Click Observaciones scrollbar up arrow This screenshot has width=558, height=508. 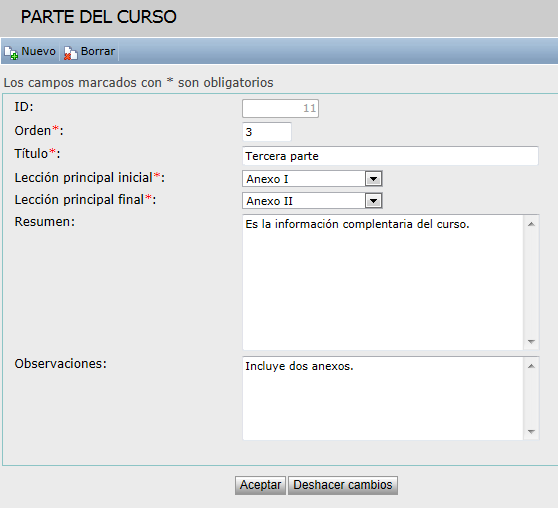(x=531, y=366)
